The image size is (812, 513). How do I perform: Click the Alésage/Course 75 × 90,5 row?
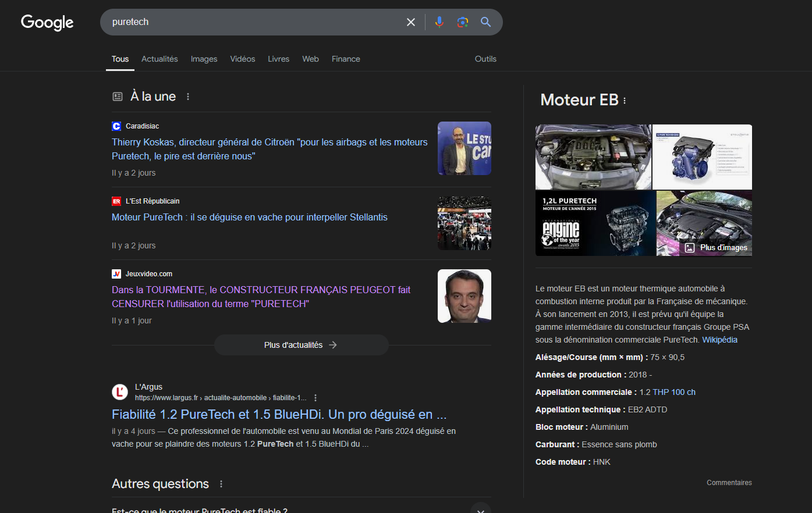pos(610,357)
